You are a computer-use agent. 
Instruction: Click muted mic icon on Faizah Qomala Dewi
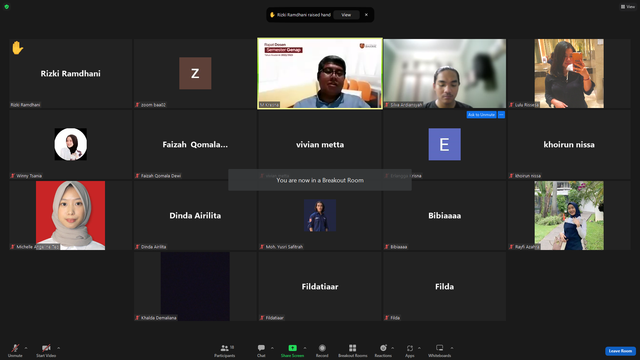pyautogui.click(x=138, y=176)
